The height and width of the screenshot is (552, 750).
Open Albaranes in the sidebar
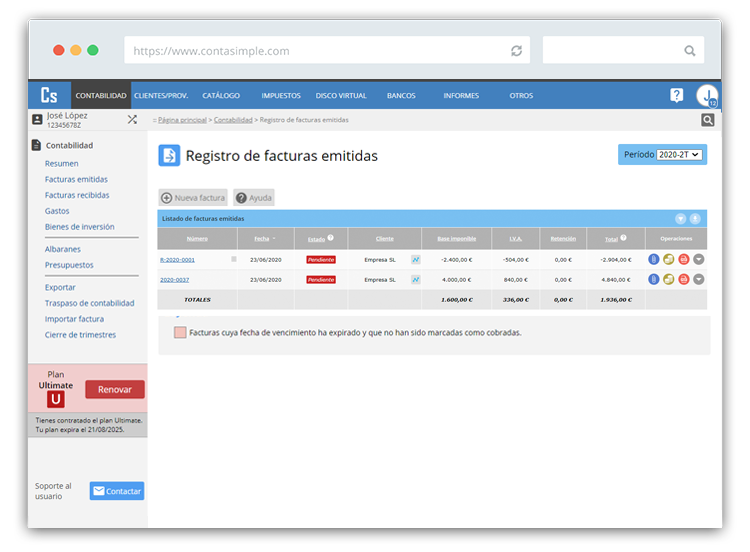point(63,249)
